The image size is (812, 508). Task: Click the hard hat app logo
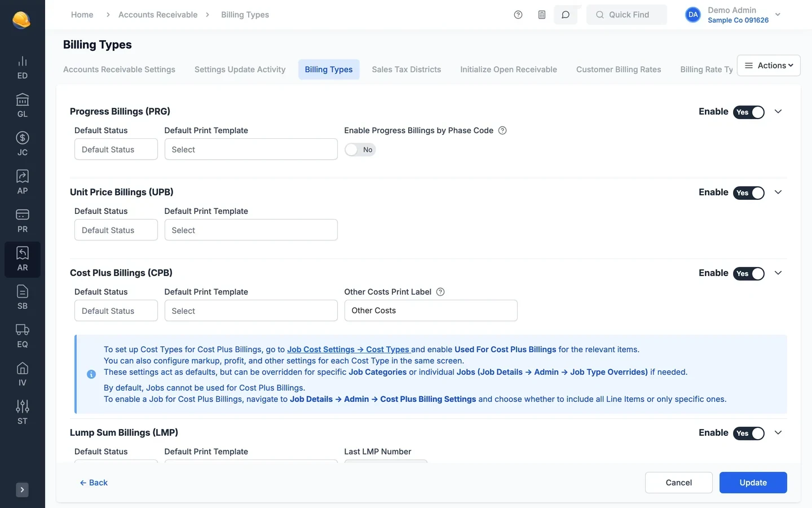(21, 20)
